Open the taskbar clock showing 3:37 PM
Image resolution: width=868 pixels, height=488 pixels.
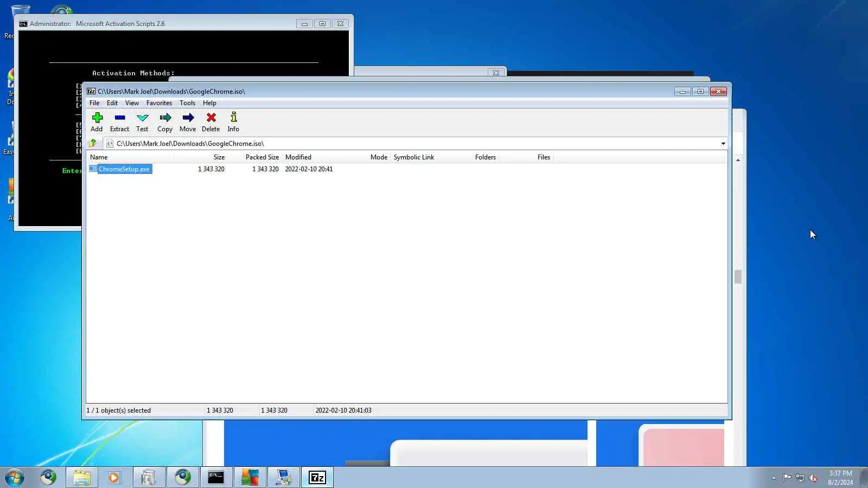point(840,478)
